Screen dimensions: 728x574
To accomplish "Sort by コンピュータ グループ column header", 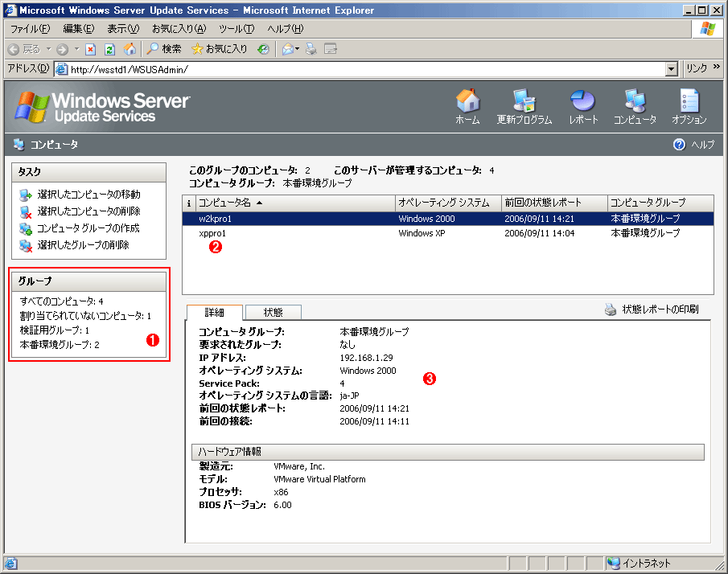I will tap(660, 203).
